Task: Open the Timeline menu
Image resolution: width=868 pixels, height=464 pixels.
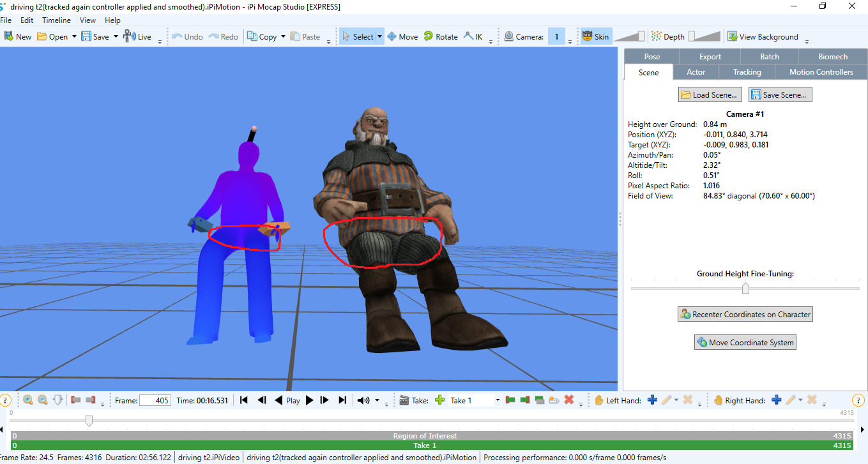Action: click(56, 20)
